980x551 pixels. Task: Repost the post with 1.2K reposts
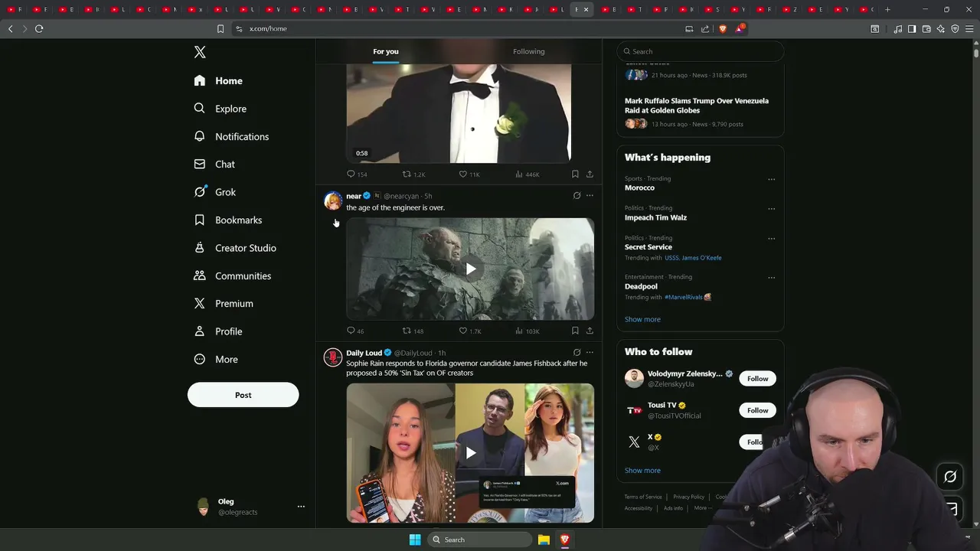coord(413,174)
